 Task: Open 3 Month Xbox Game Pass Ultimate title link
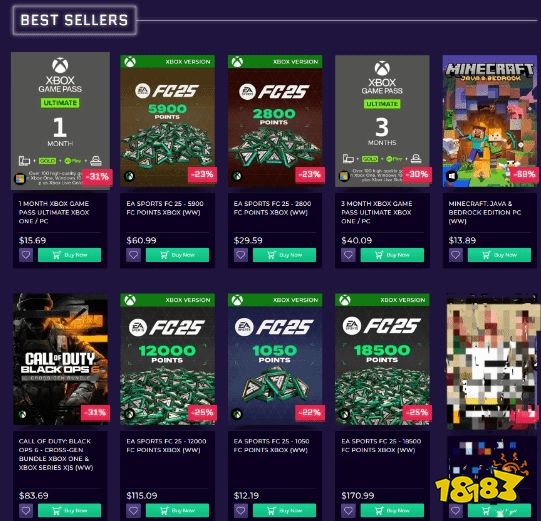(x=376, y=212)
